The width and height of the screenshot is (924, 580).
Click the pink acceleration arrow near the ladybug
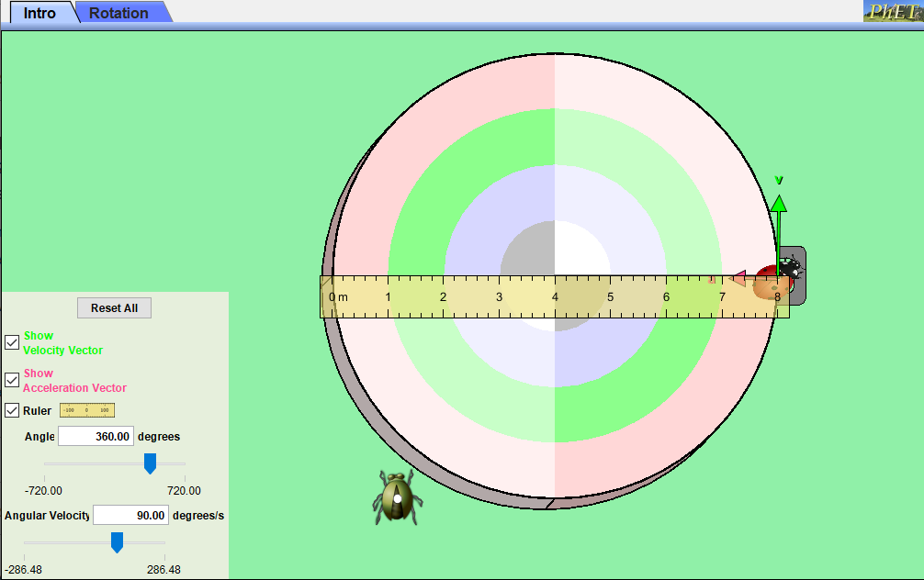point(738,277)
